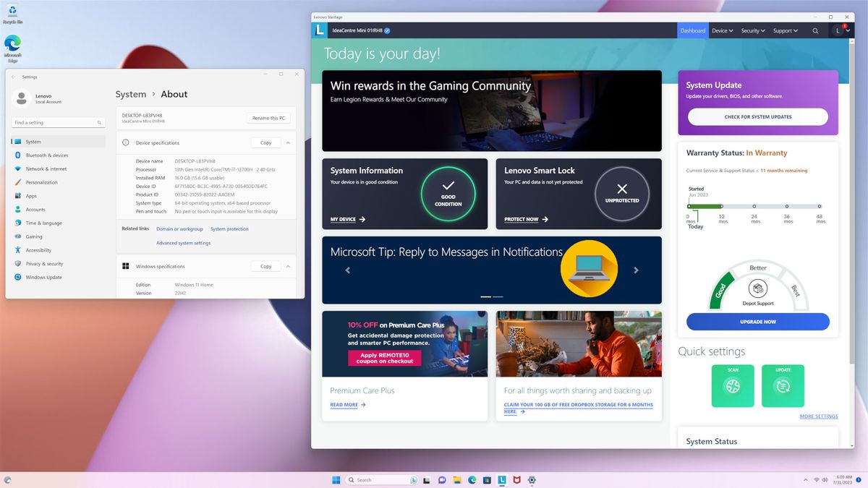The height and width of the screenshot is (488, 868).
Task: Switch to the Dashboard tab
Action: (692, 30)
